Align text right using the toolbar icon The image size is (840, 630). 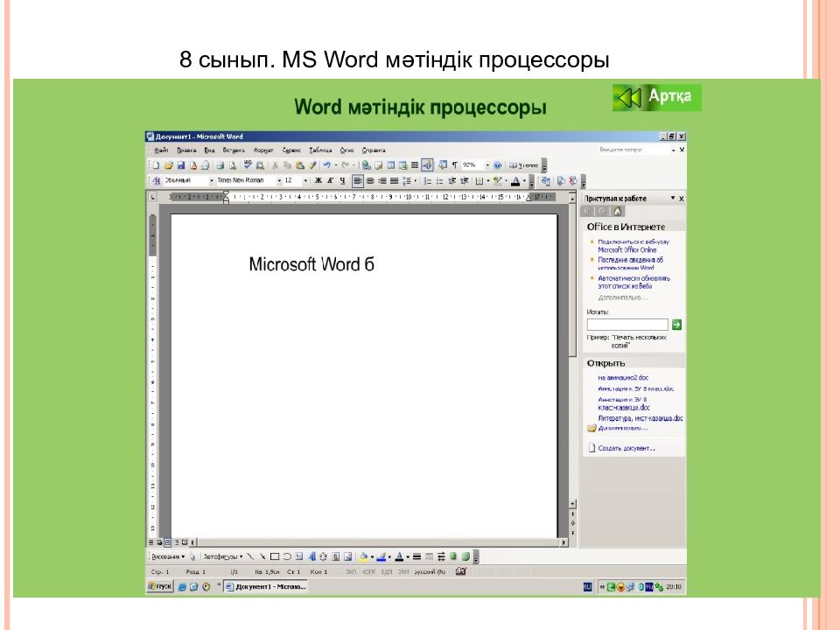point(382,181)
